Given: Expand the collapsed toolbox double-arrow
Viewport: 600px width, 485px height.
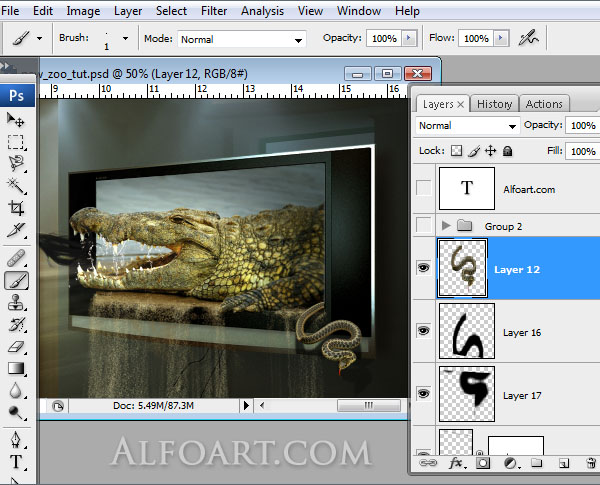Looking at the screenshot, I should pos(5,65).
